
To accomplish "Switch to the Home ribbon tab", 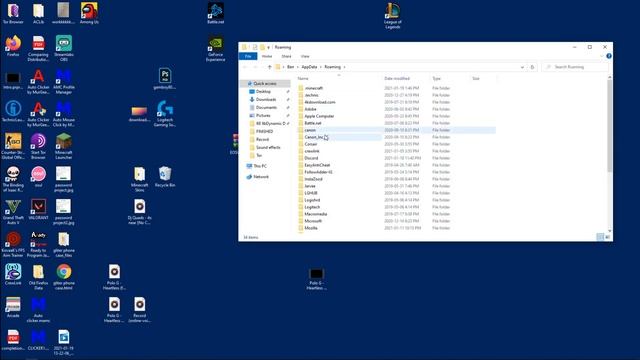I will [267, 56].
